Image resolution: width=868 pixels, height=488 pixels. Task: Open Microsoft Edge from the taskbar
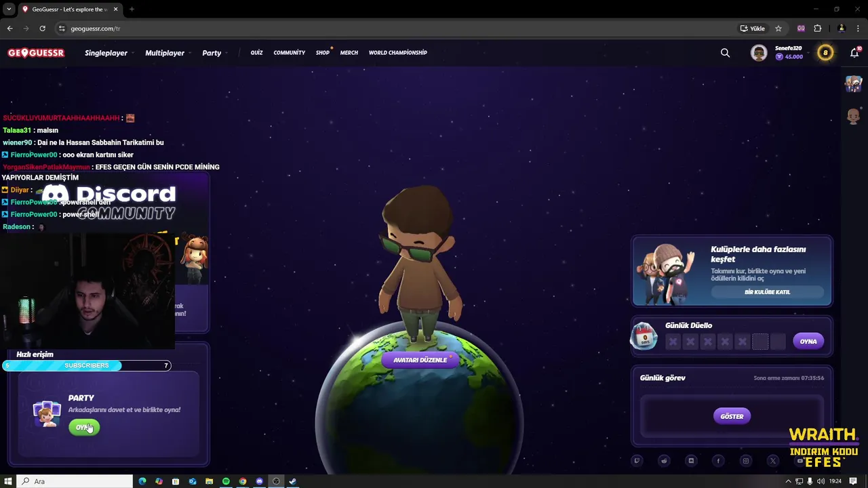coord(142,481)
